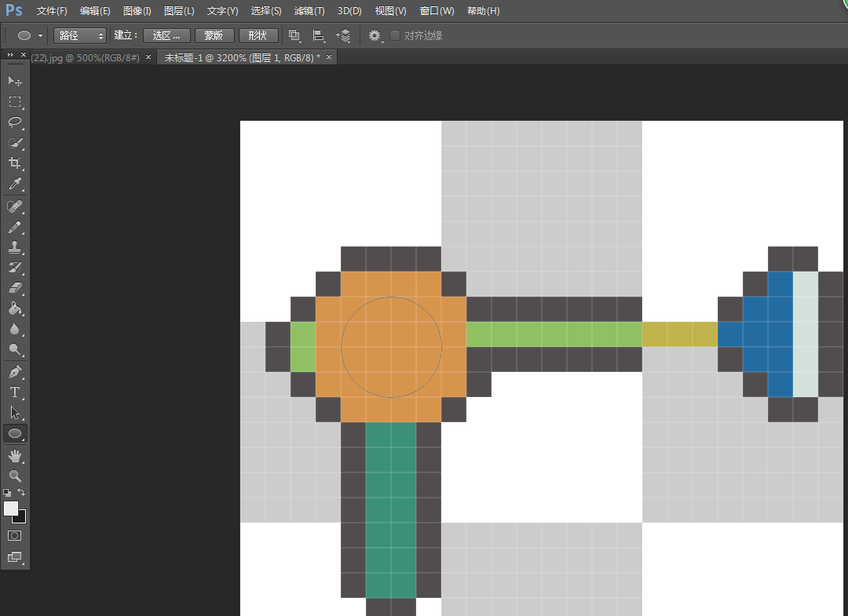Open the 文件(F) menu
The height and width of the screenshot is (616, 848).
(x=52, y=11)
